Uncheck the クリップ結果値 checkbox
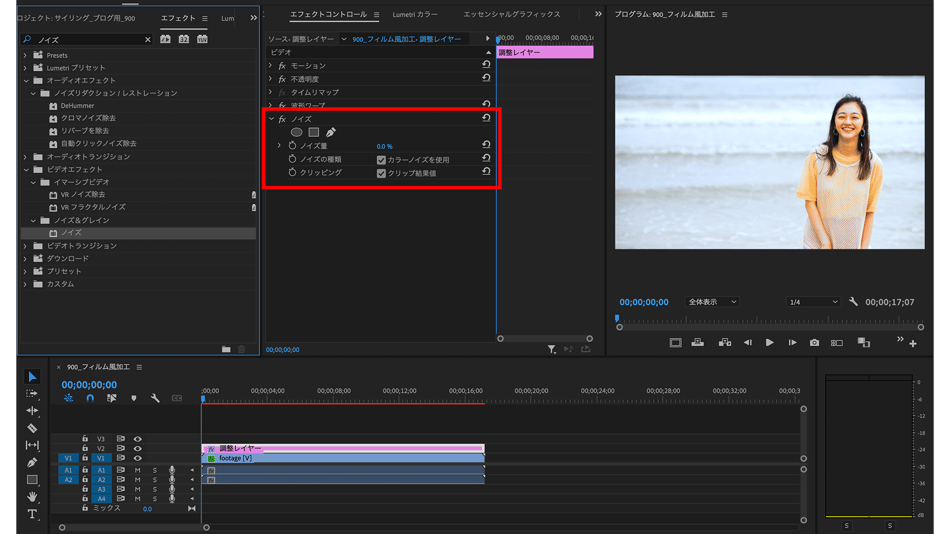 coord(381,173)
